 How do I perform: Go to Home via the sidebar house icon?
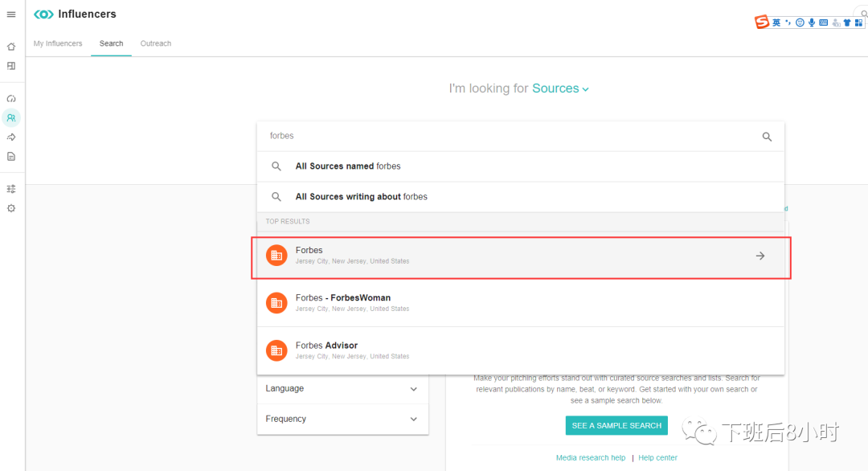tap(11, 47)
